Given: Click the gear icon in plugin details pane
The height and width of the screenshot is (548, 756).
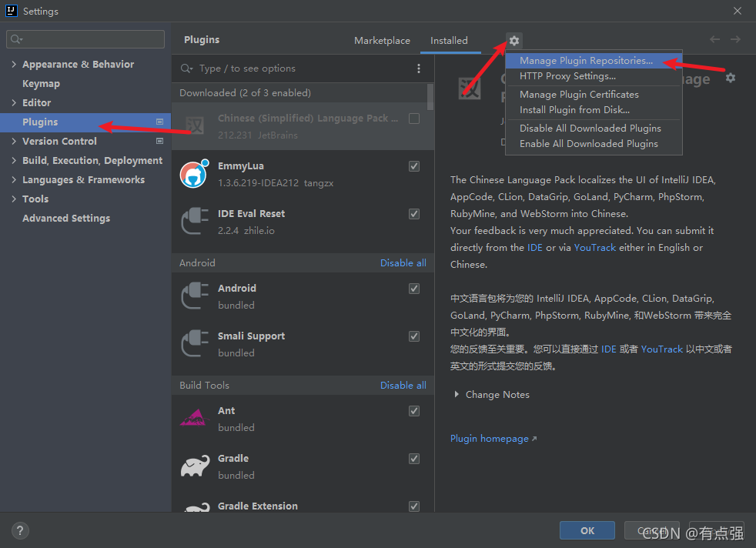Looking at the screenshot, I should 731,78.
